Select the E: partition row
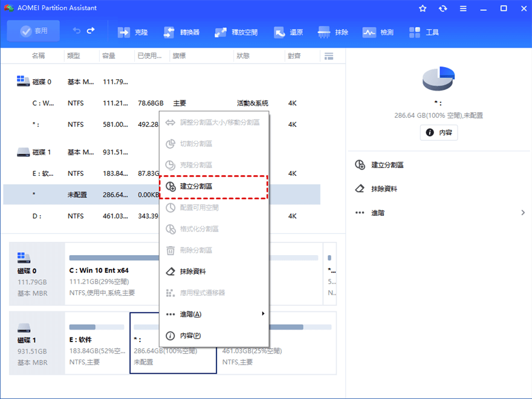The height and width of the screenshot is (399, 532). (x=161, y=174)
